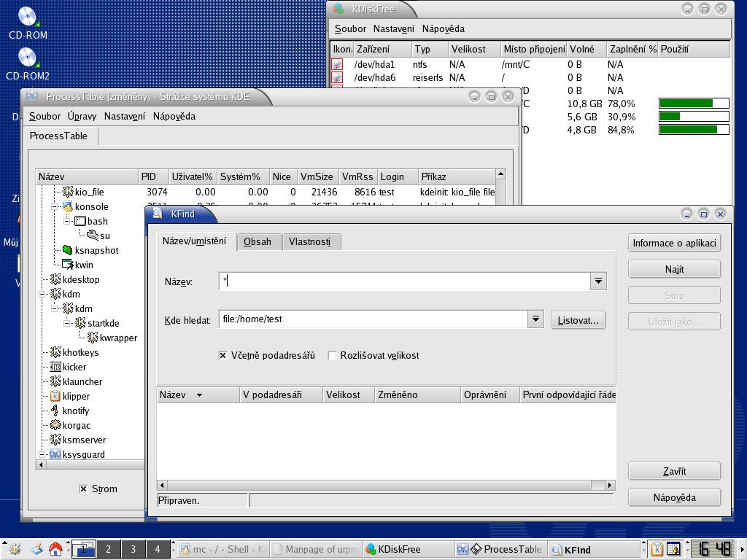Click the 78,0% usage bar in KDiskFree
The height and width of the screenshot is (560, 747).
[694, 104]
